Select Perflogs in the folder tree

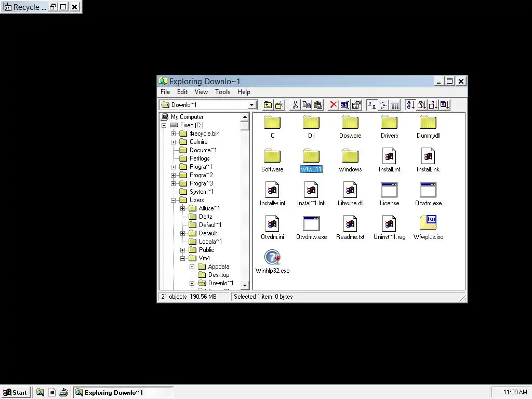click(x=199, y=158)
